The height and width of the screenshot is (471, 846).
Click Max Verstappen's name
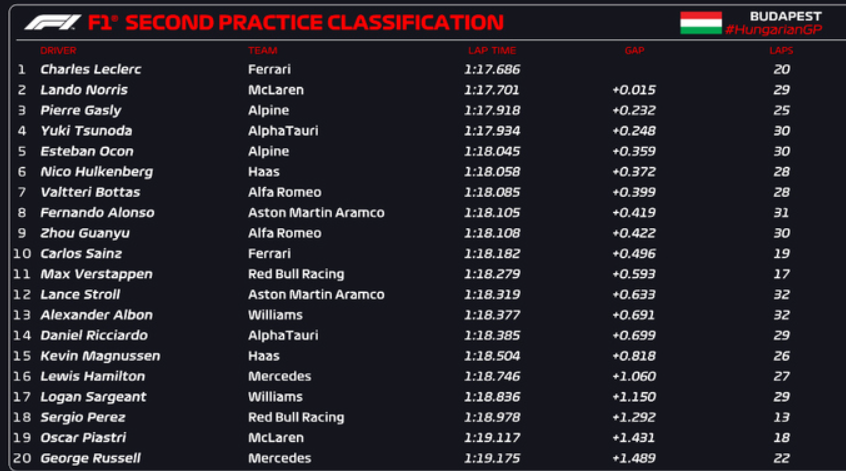click(x=96, y=274)
